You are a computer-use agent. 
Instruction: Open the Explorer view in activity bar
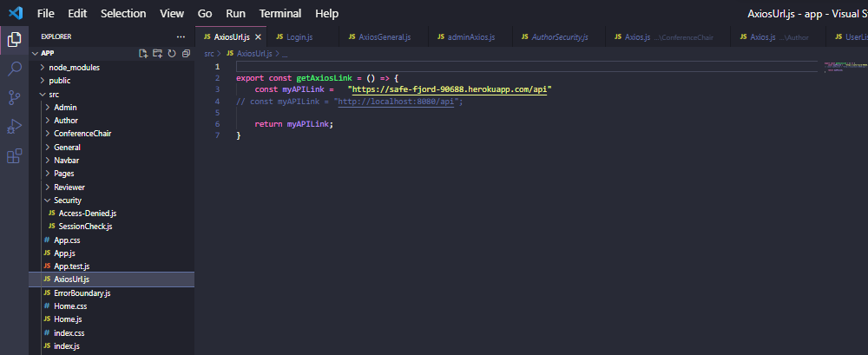tap(15, 39)
